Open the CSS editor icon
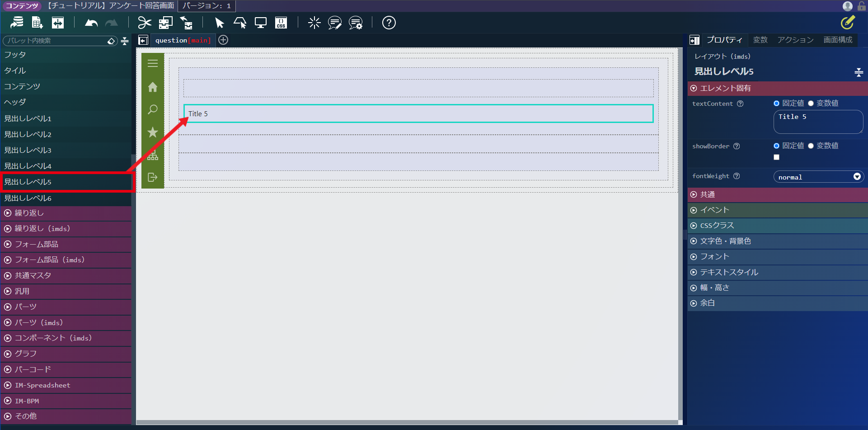 point(281,23)
